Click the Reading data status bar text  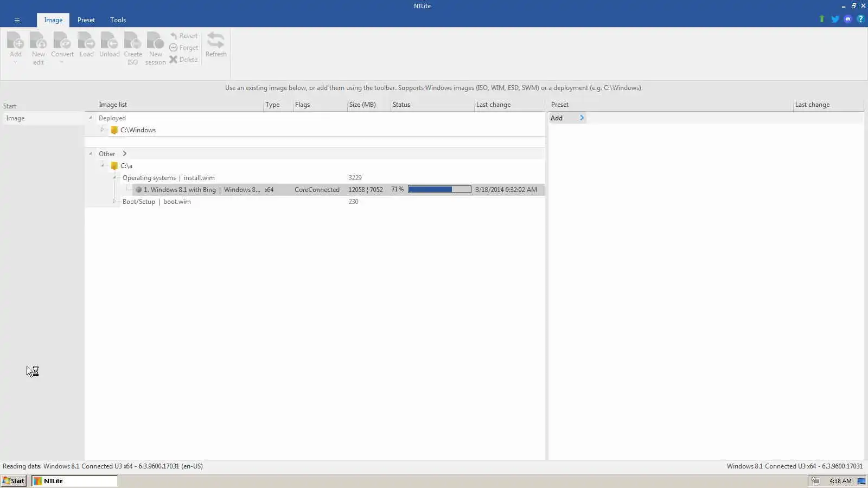[103, 466]
